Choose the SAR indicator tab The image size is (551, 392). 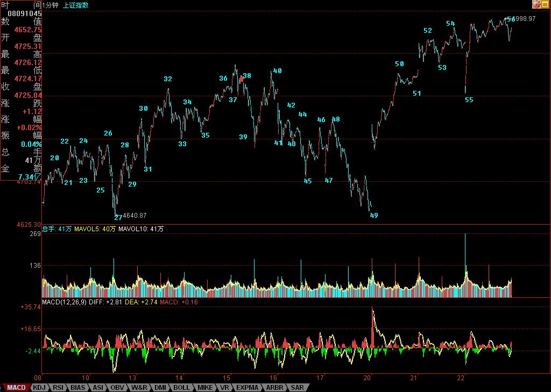[297, 387]
